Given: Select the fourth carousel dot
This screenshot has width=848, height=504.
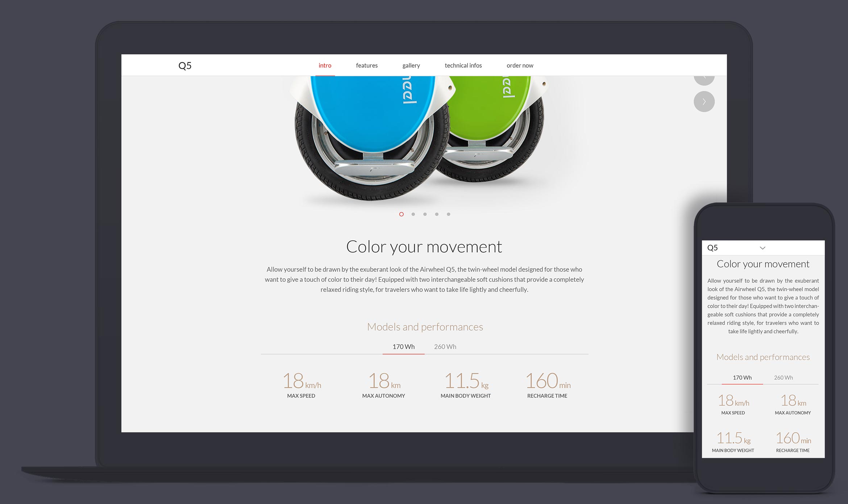Looking at the screenshot, I should coord(437,214).
